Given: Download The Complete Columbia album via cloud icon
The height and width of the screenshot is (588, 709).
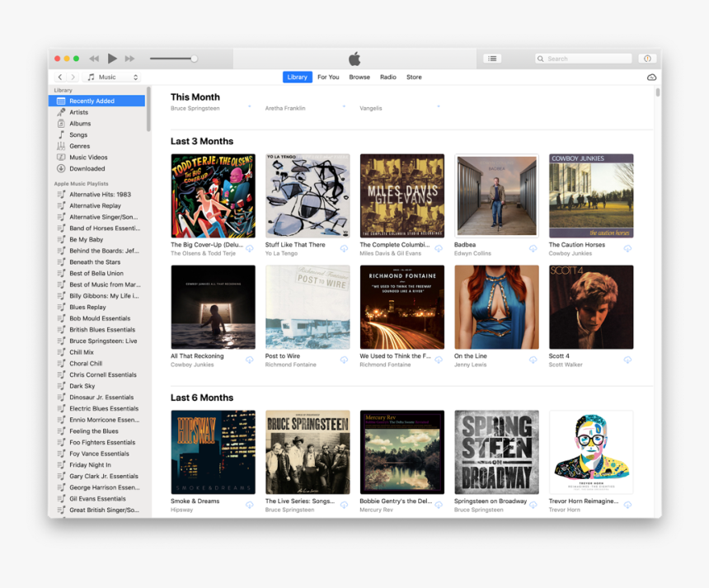Looking at the screenshot, I should [x=439, y=248].
